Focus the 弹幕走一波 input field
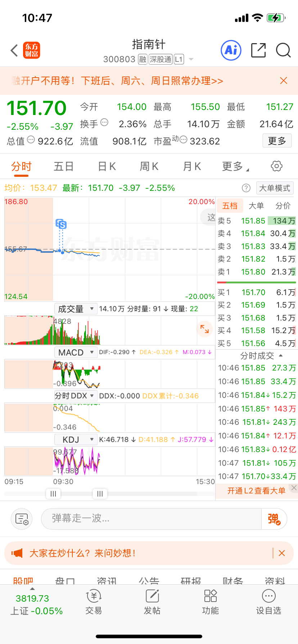 tap(152, 519)
